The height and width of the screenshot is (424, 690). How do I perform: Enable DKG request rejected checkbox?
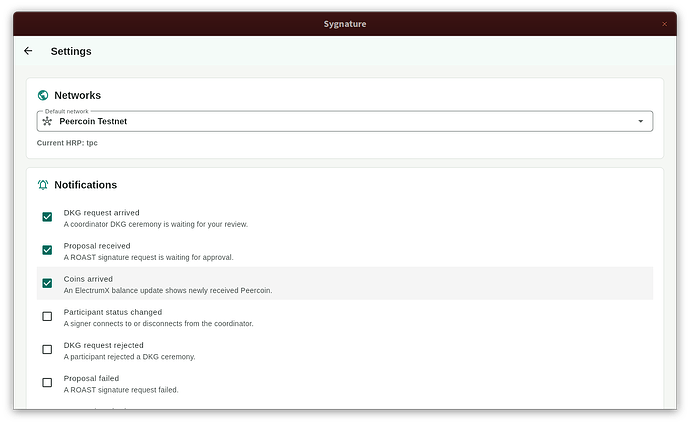47,349
